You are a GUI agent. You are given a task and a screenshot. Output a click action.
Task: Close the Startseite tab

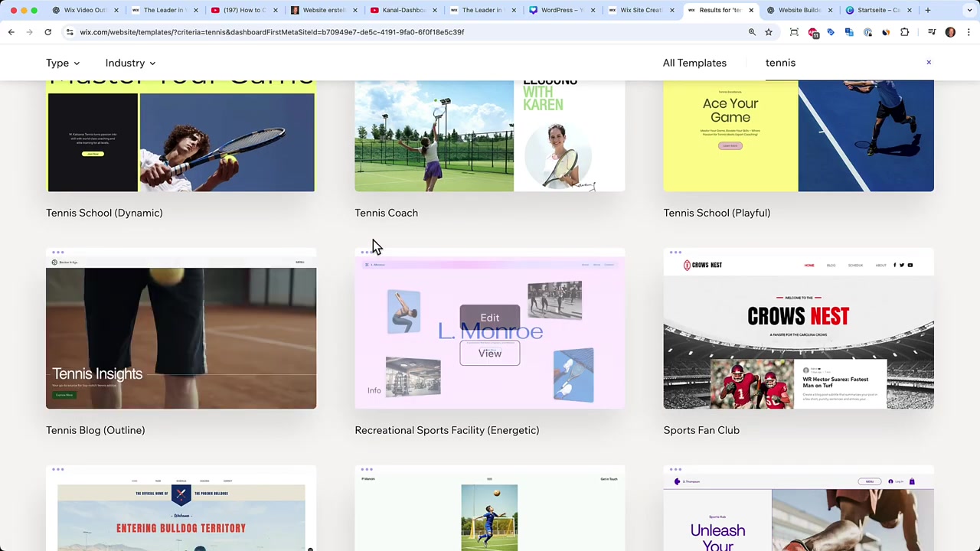pyautogui.click(x=910, y=10)
